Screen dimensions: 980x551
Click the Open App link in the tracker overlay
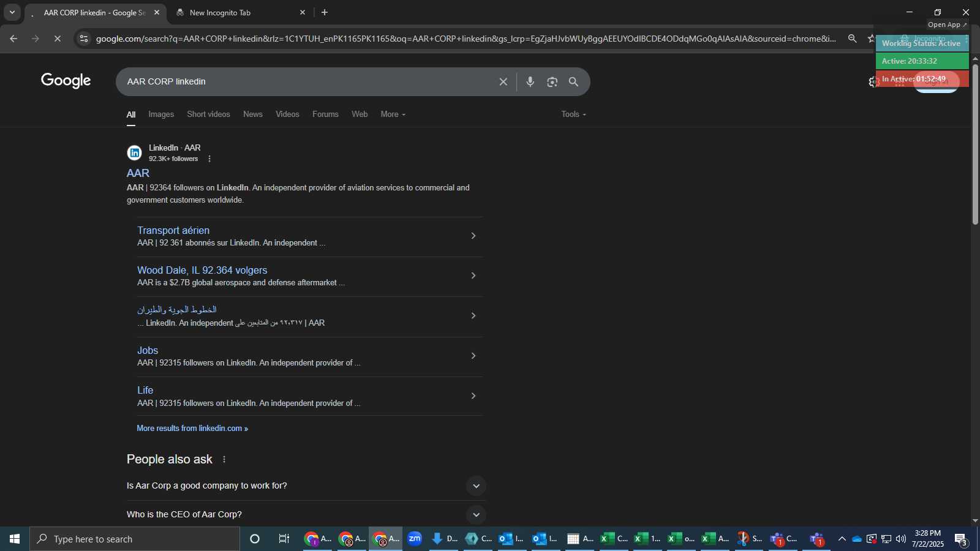[947, 24]
